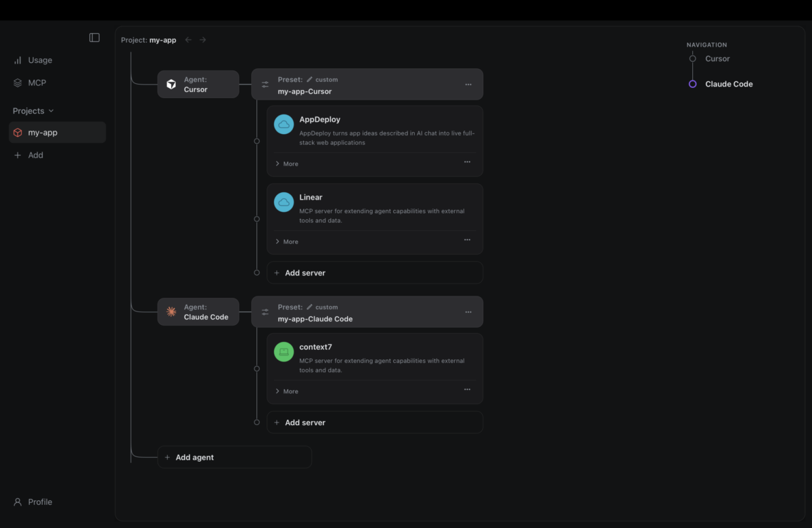
Task: Click the "Linear" server title
Action: pyautogui.click(x=311, y=198)
